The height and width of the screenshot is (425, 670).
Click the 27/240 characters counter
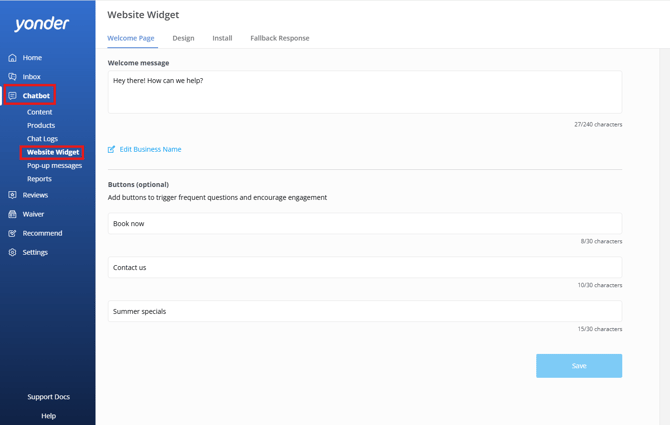tap(598, 124)
